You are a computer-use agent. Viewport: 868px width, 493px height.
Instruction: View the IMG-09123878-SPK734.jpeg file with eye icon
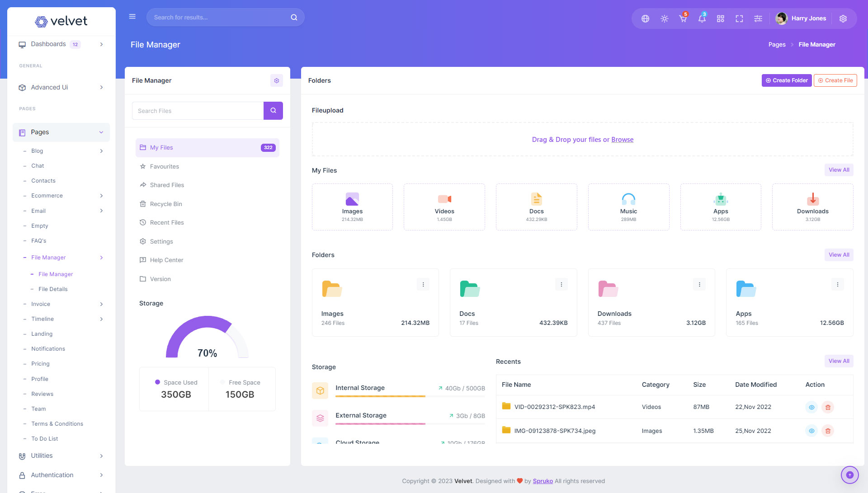[x=811, y=431]
